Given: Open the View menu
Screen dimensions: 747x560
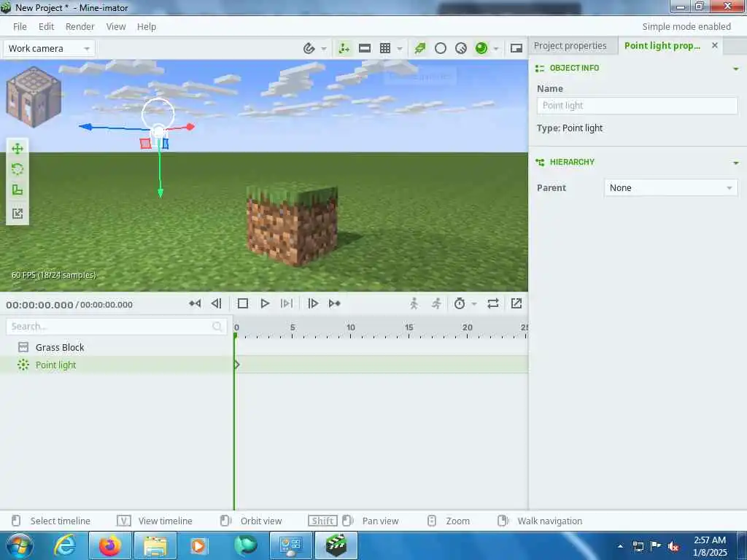Looking at the screenshot, I should pyautogui.click(x=116, y=27).
